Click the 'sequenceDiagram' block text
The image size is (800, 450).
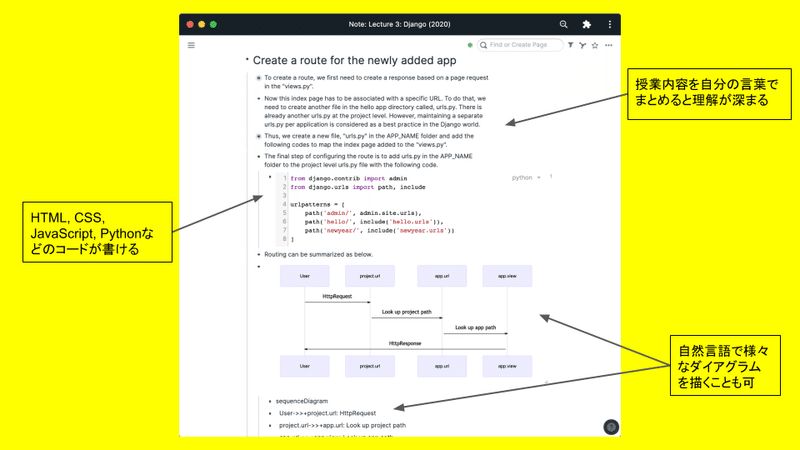302,402
